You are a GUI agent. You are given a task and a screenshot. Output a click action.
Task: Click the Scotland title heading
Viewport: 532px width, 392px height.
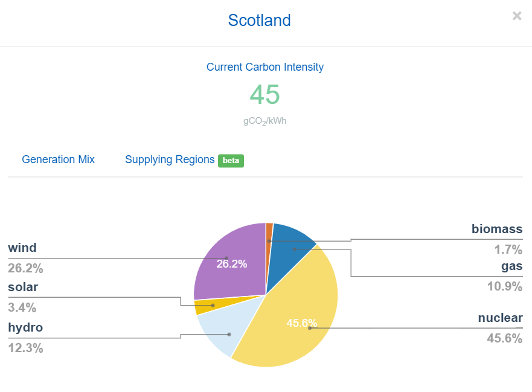point(259,20)
